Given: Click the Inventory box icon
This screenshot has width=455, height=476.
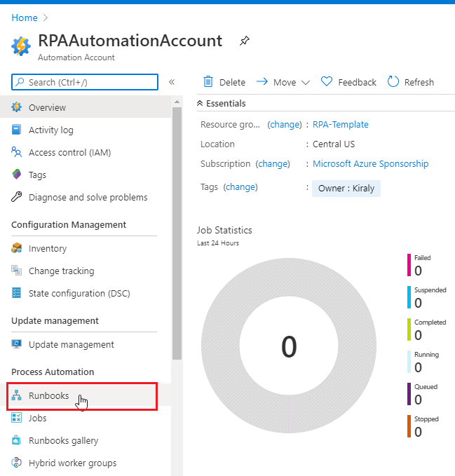Looking at the screenshot, I should [x=18, y=249].
